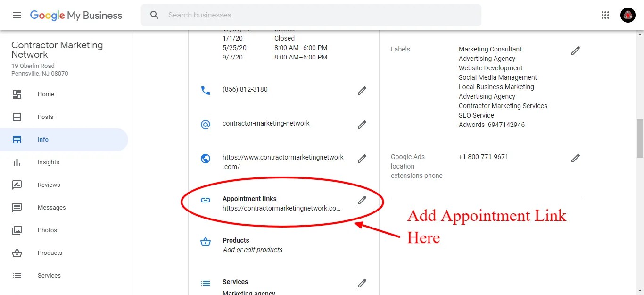Click the Products basket icon in Info panel

point(206,242)
